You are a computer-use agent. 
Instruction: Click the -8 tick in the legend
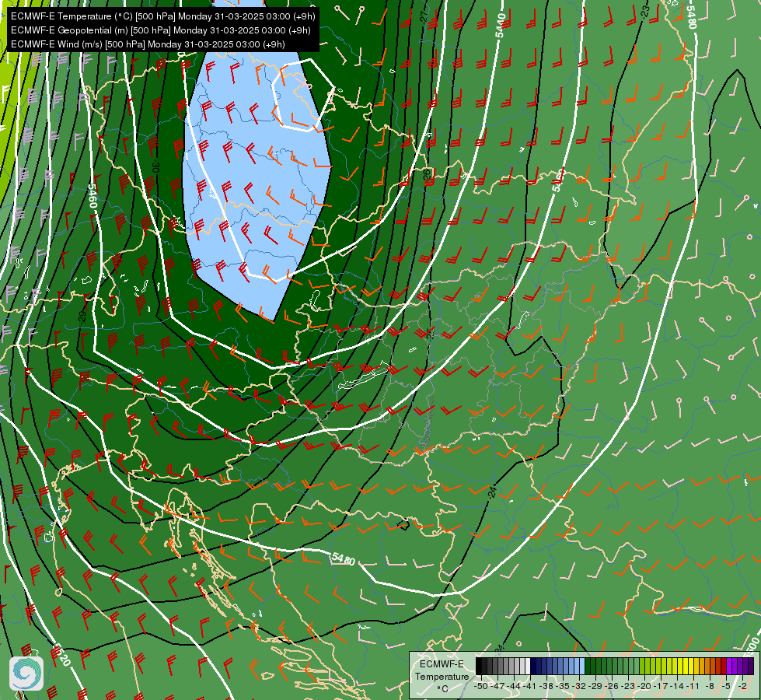(x=710, y=686)
